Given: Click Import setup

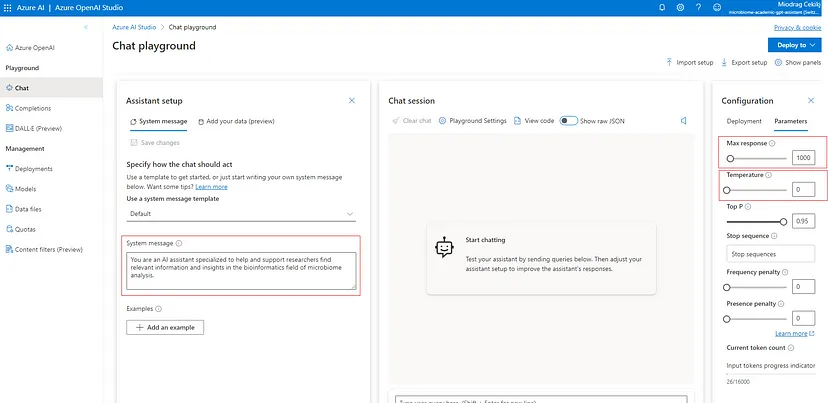Looking at the screenshot, I should (690, 63).
